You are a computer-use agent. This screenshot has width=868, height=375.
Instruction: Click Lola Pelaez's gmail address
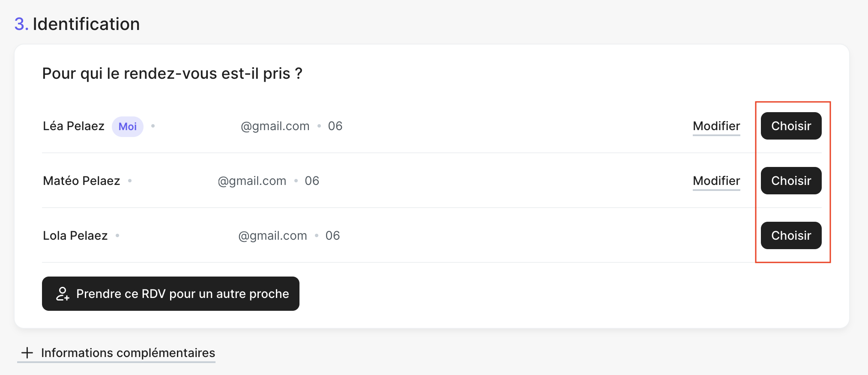(272, 235)
